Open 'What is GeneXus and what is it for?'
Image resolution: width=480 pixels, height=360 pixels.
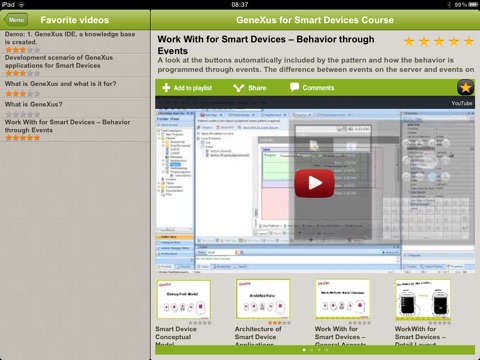75,88
